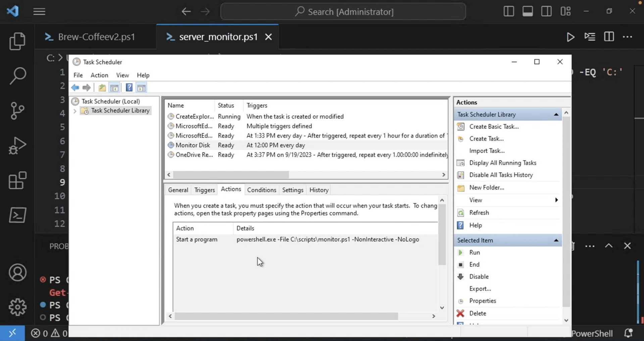Delete the selected task
Screen dimensions: 644x341
tap(478, 313)
